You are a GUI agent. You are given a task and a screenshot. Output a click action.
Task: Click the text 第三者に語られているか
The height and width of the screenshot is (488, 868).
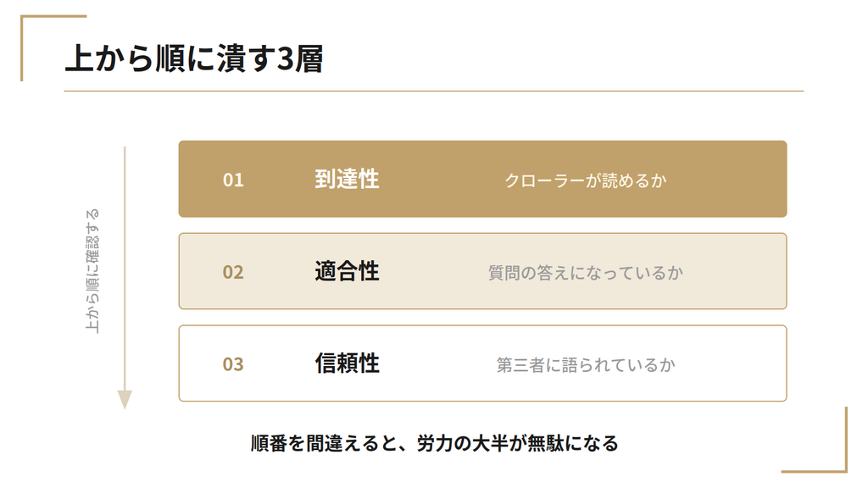(x=585, y=365)
